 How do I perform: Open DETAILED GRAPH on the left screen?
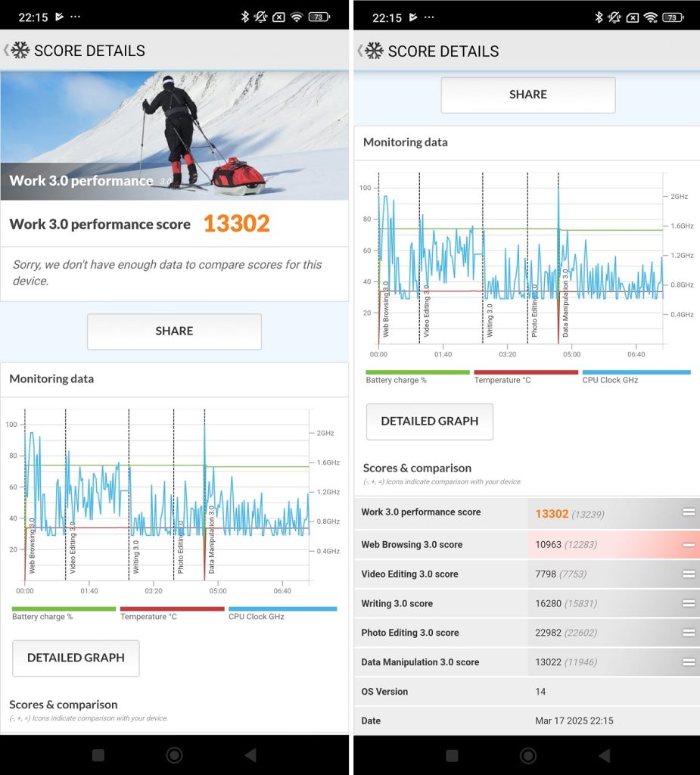click(x=76, y=658)
